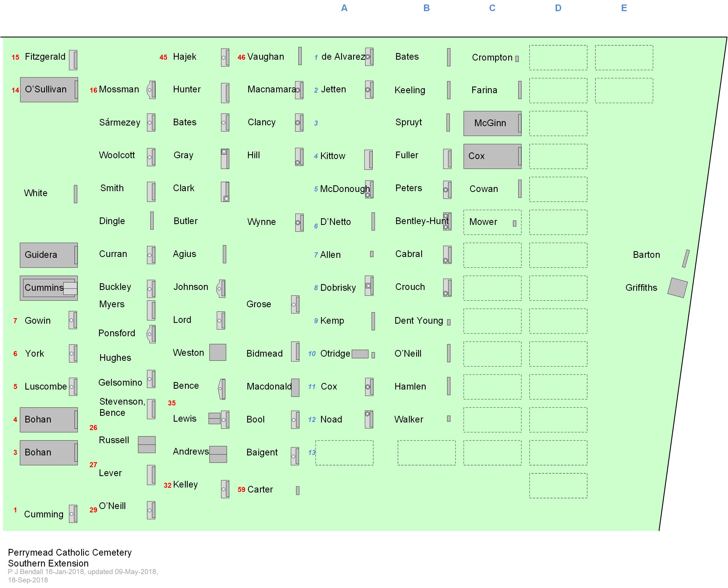Screen dimensions: 728x588
Task: Click the Russell double-slab icon
Action: 146,445
